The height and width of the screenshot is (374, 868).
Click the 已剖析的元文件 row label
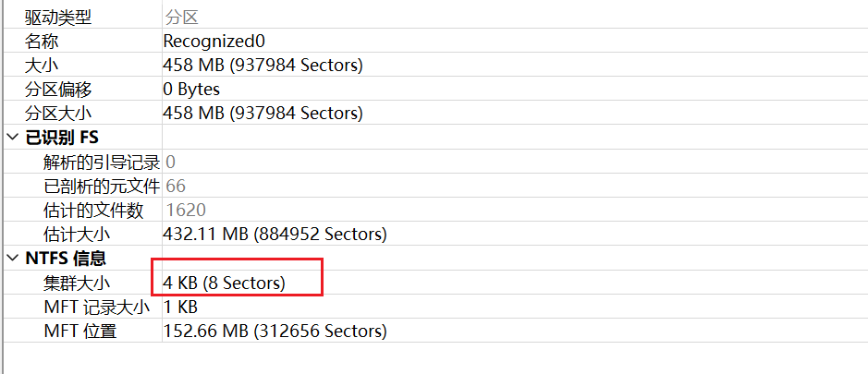pos(102,187)
